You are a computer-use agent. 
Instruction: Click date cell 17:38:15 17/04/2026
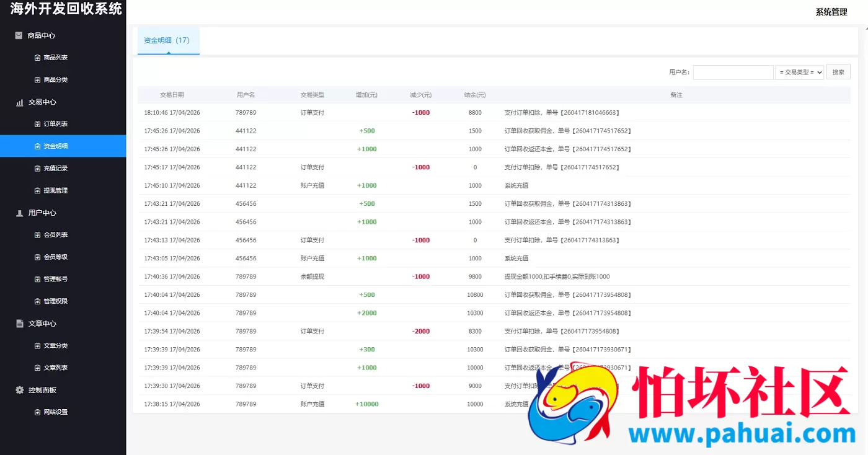pyautogui.click(x=172, y=404)
